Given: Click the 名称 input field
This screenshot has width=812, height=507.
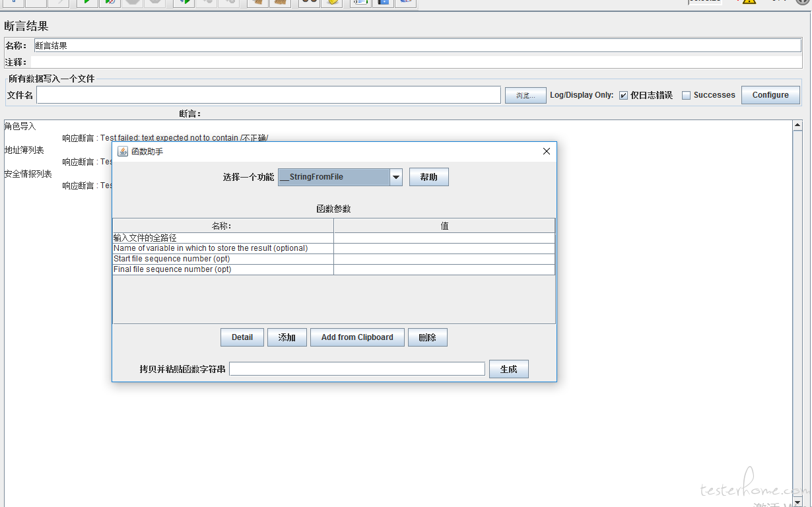Looking at the screenshot, I should [417, 46].
